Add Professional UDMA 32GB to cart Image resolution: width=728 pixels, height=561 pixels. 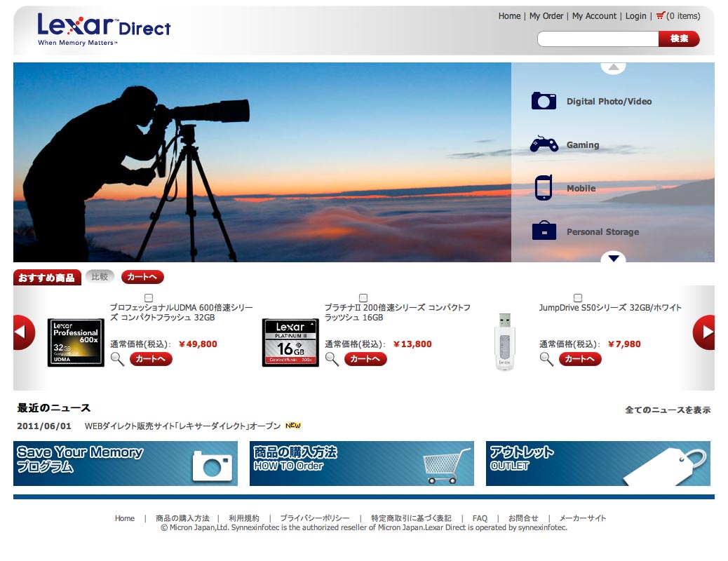pyautogui.click(x=150, y=359)
